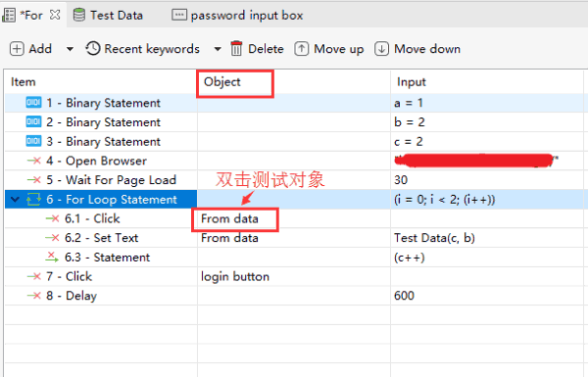The image size is (588, 377).
Task: Select the 4 - Open Browser step
Action: point(96,161)
